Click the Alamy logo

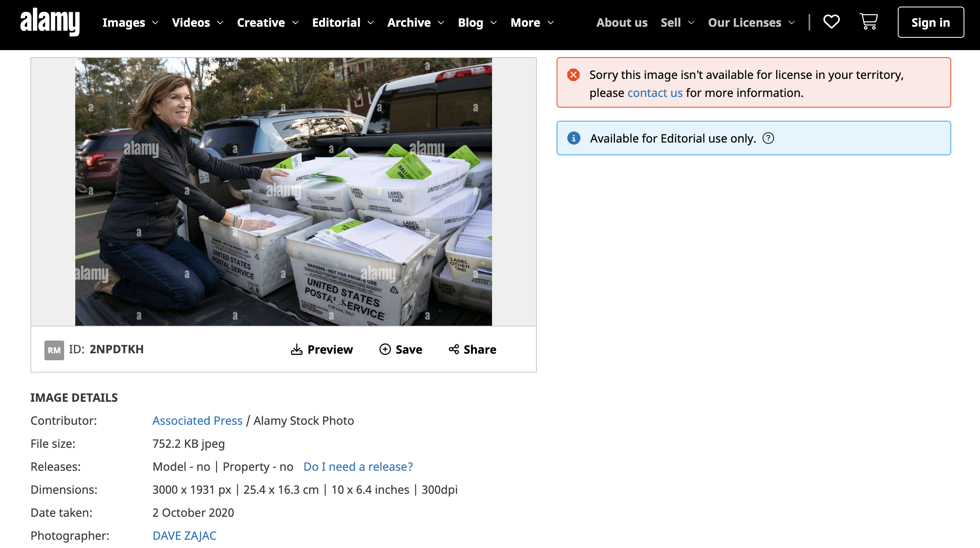click(50, 22)
